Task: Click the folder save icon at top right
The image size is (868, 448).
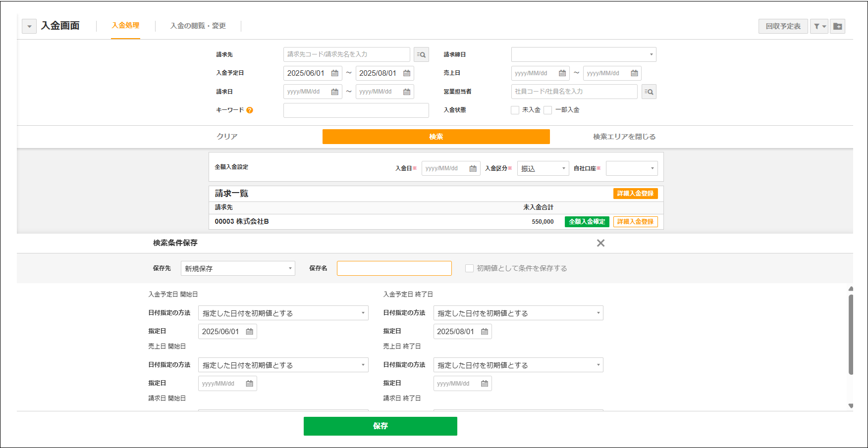Action: click(837, 26)
